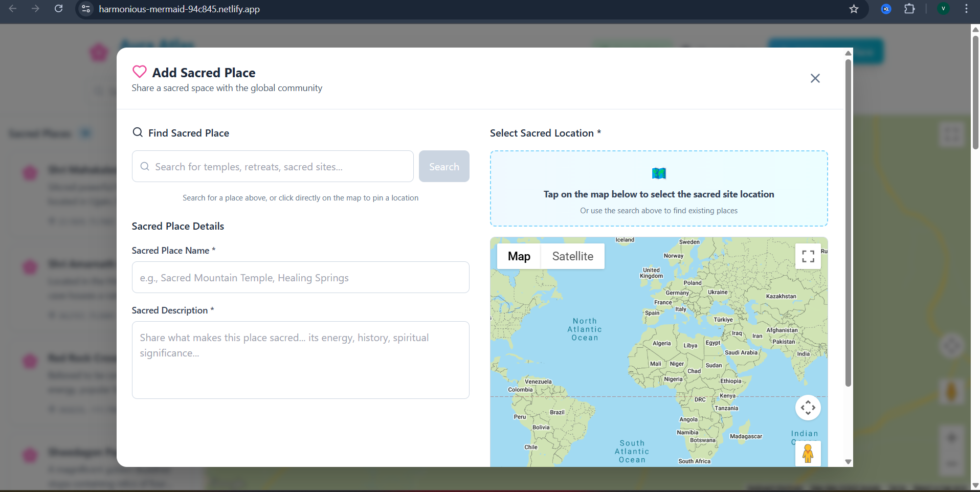
Task: Click the 'Sacred Place Details' heading
Action: click(x=178, y=226)
